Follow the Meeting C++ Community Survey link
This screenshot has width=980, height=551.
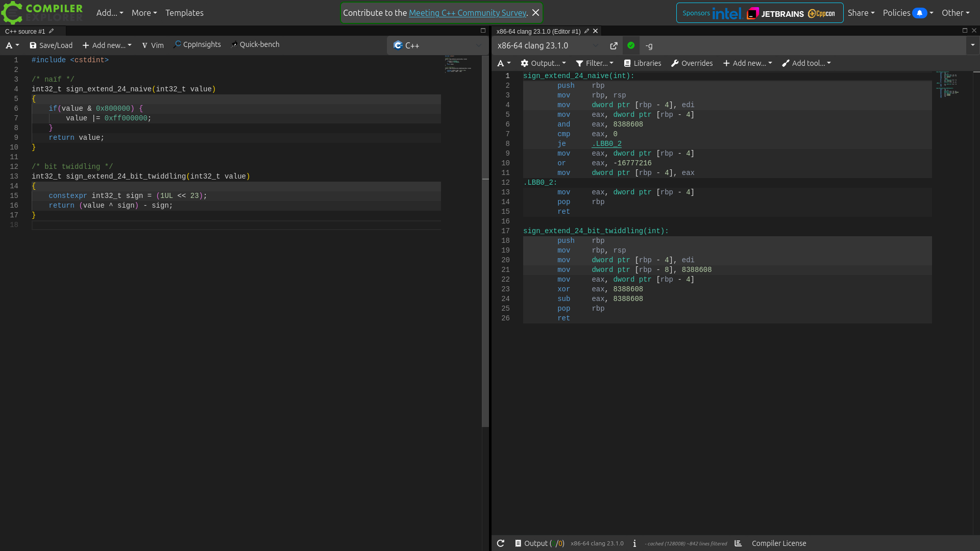(468, 13)
